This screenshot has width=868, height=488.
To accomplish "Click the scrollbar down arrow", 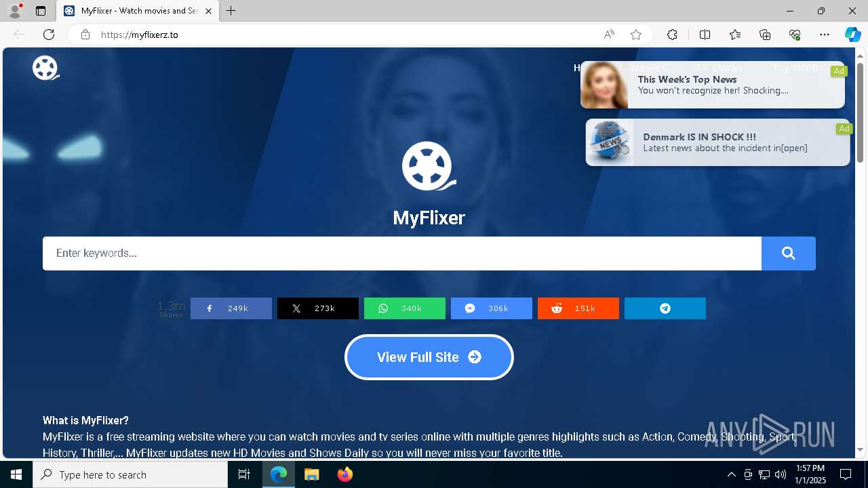I will point(861,450).
